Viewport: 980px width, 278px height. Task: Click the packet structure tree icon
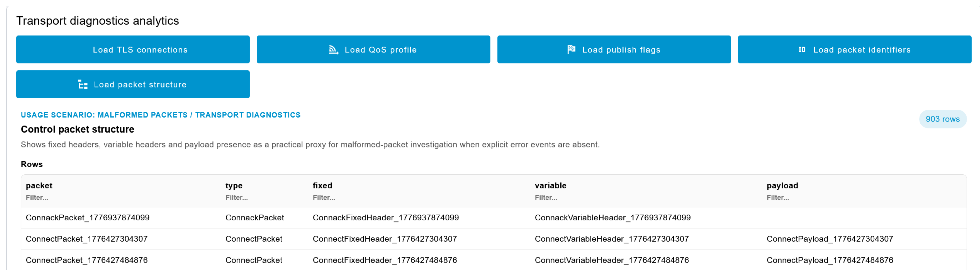pos(83,85)
